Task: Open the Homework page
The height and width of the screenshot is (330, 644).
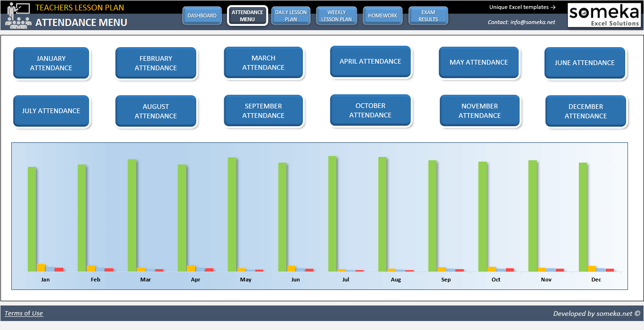Action: pyautogui.click(x=383, y=16)
